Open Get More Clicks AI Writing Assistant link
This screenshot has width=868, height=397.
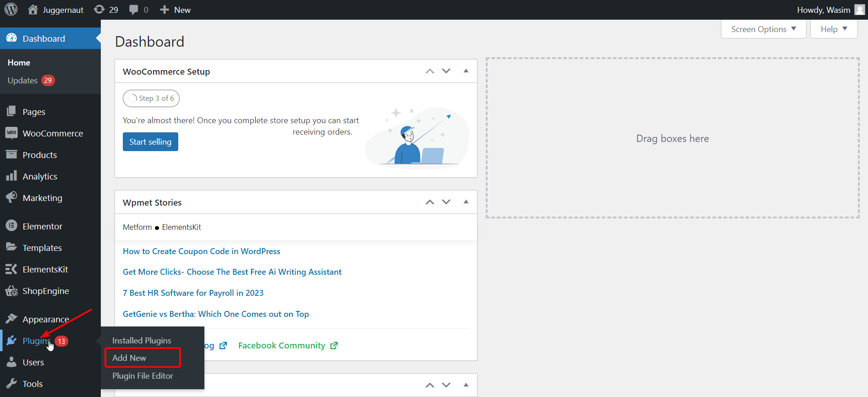coord(232,272)
